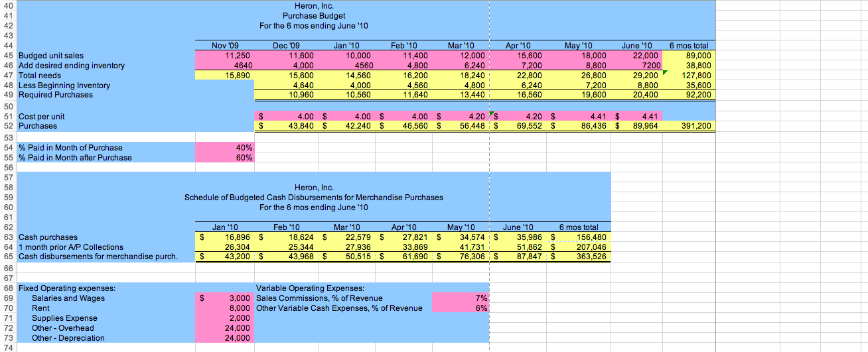The width and height of the screenshot is (868, 352).
Task: Select the 43,200 Jan disbursements cell
Action: 226,257
